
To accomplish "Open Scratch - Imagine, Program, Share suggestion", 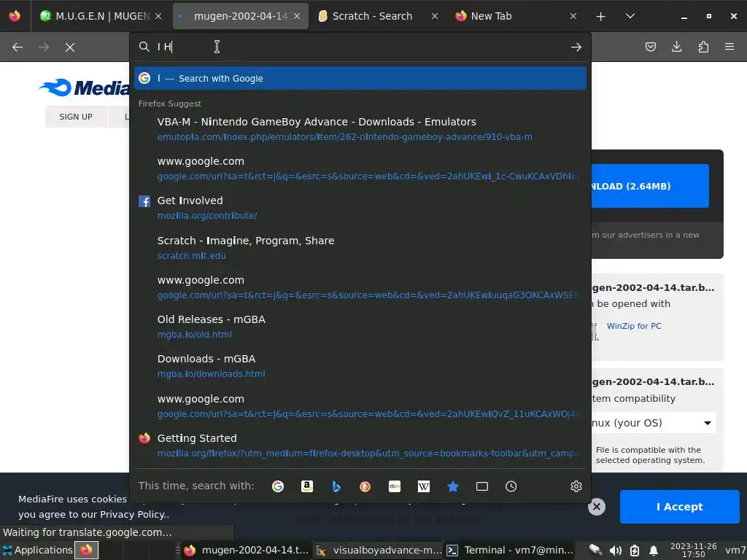I will 360,248.
